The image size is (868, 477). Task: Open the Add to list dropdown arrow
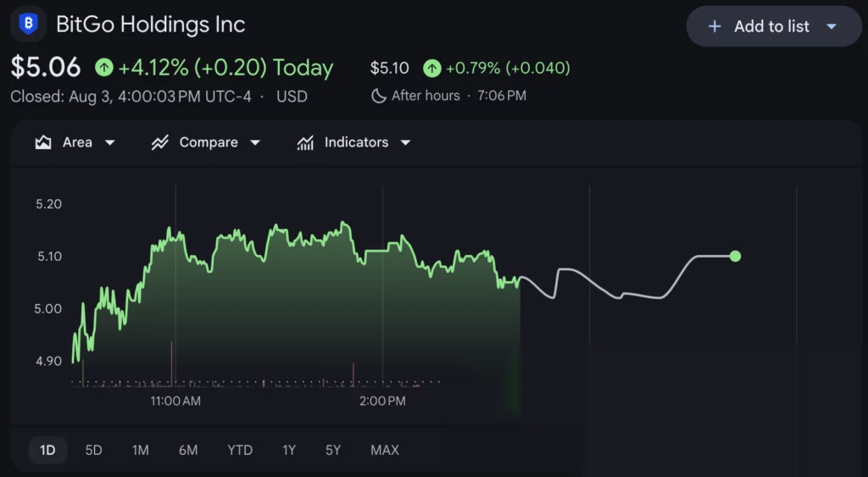coord(832,26)
